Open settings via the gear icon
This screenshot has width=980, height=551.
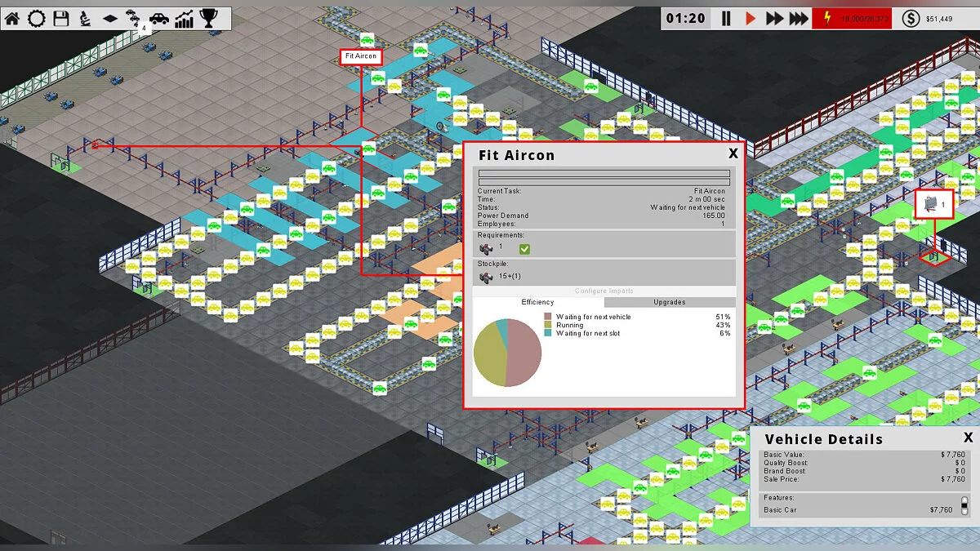tap(37, 19)
